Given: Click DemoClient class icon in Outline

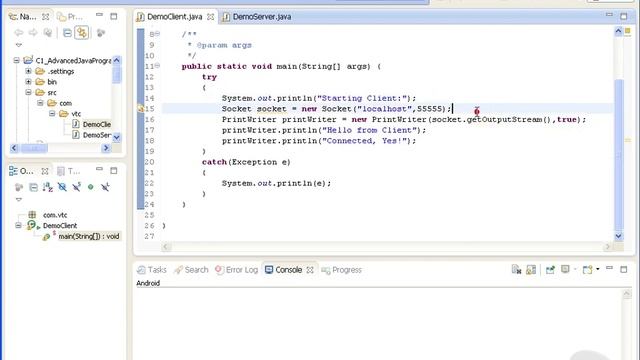Looking at the screenshot, I should tap(32, 225).
